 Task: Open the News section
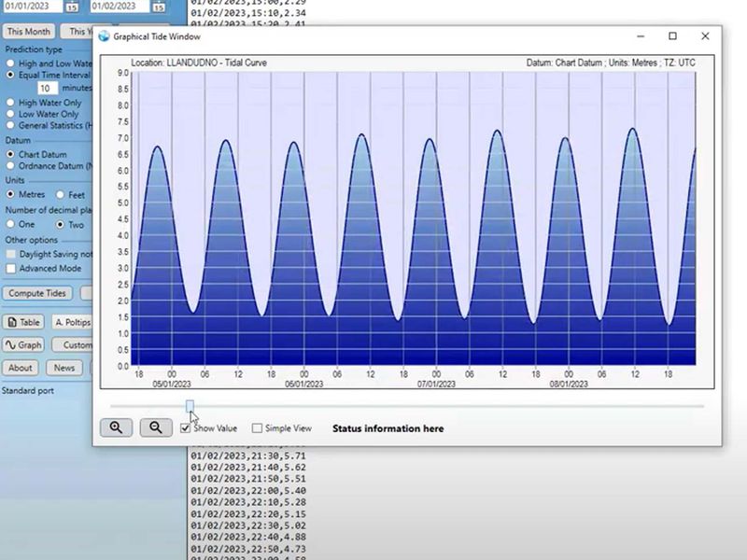pyautogui.click(x=64, y=368)
